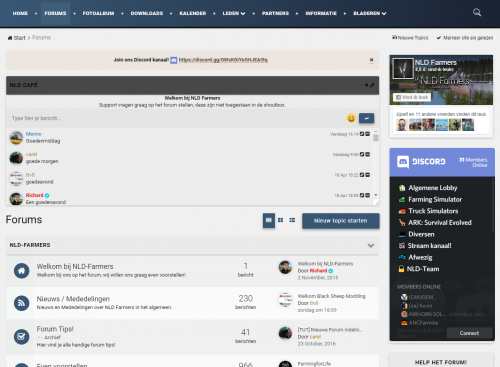Click the Welkom bij NLD-Farmers home icon
Viewport: 500px width, 367px height.
21,271
